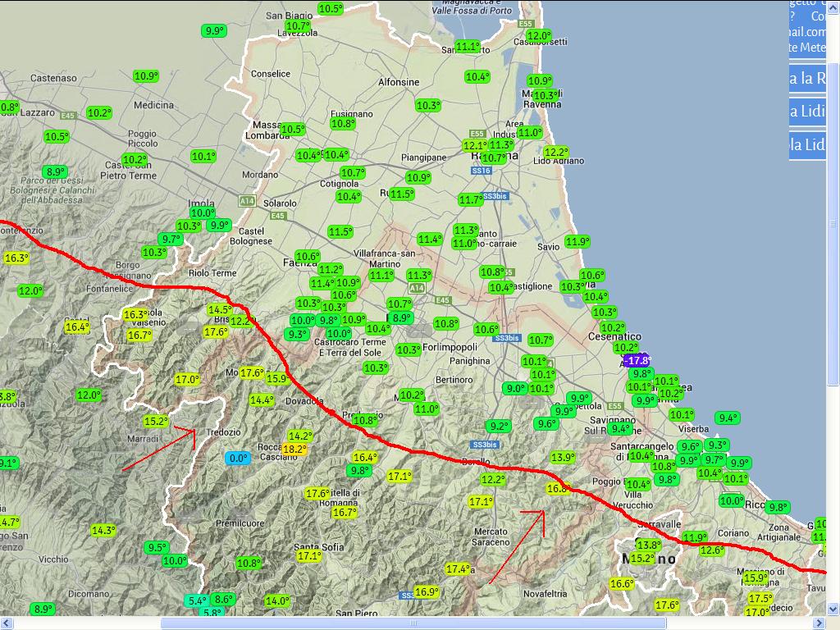Open the 13.9° station marker
This screenshot has height=630, width=840.
pos(563,457)
